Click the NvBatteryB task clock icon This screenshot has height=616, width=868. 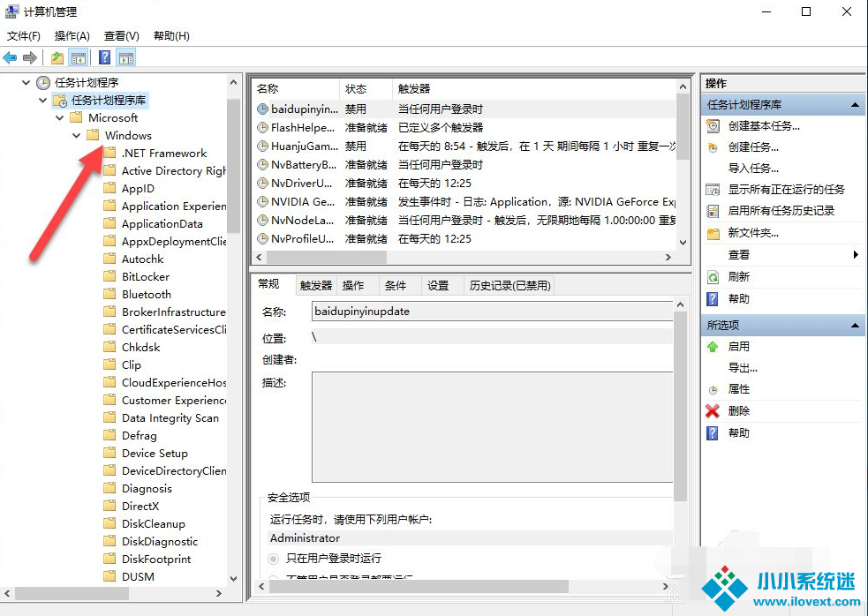pos(262,165)
